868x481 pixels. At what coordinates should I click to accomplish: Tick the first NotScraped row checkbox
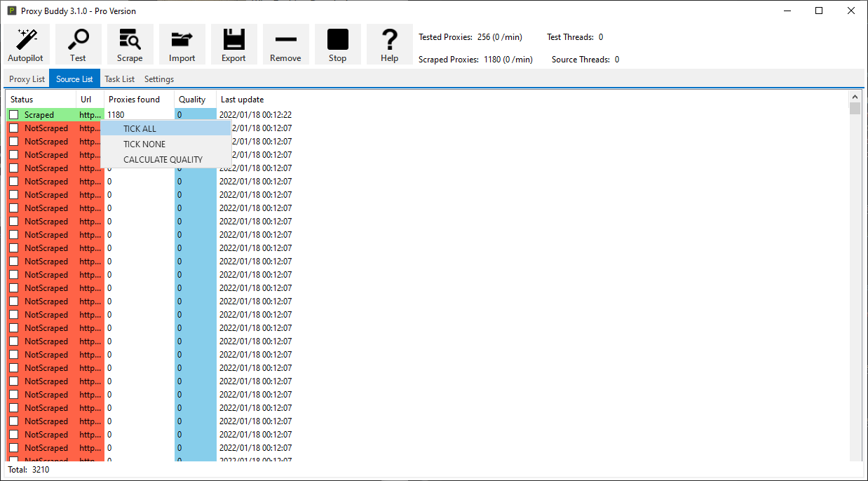click(14, 128)
